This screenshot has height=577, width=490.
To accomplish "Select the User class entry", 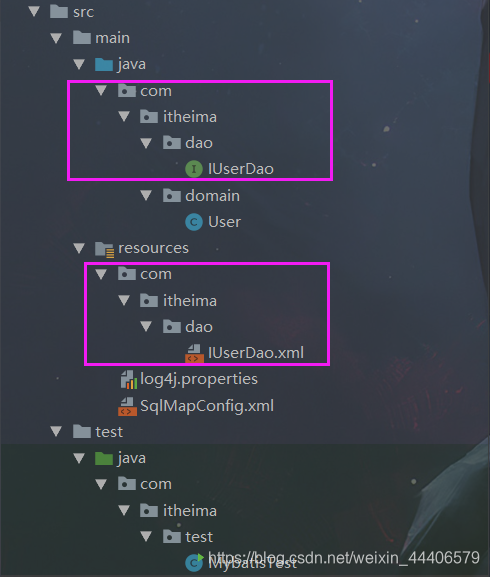I will [x=213, y=222].
